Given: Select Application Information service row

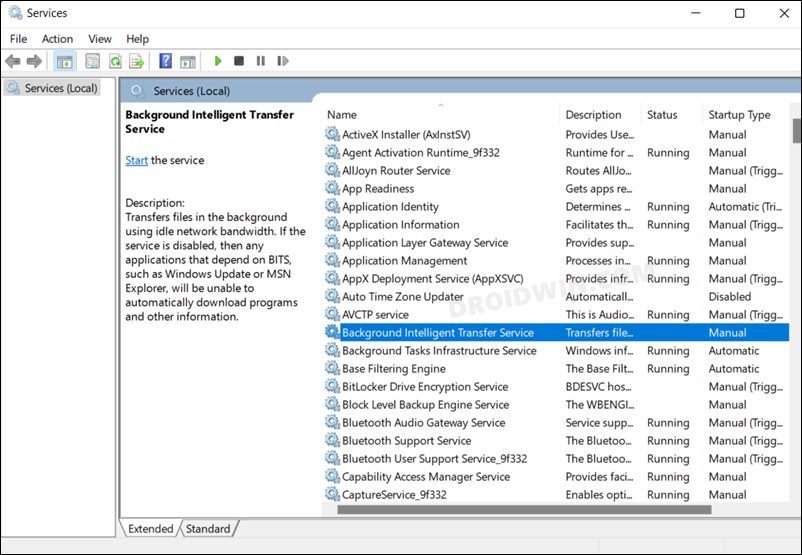Looking at the screenshot, I should click(x=556, y=225).
